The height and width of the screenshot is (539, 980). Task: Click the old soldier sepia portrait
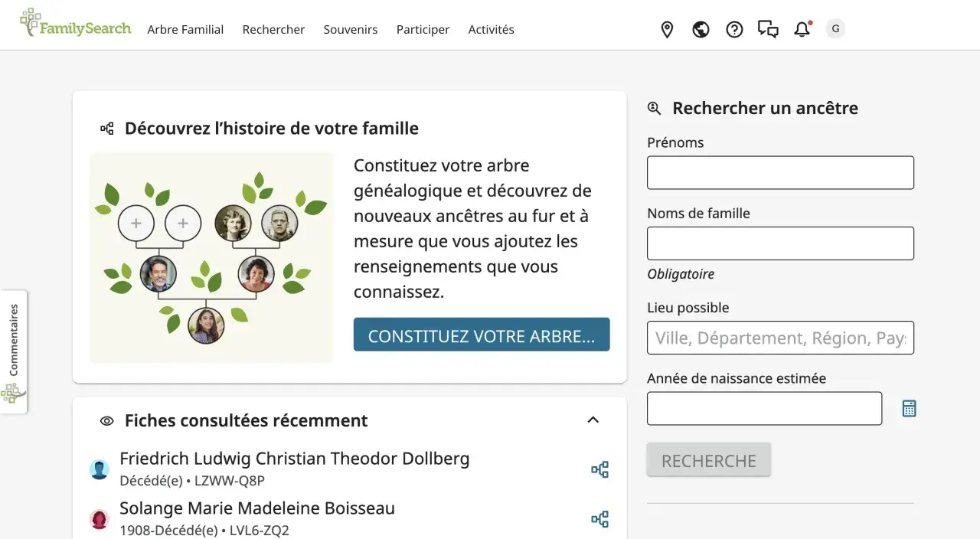(x=279, y=224)
